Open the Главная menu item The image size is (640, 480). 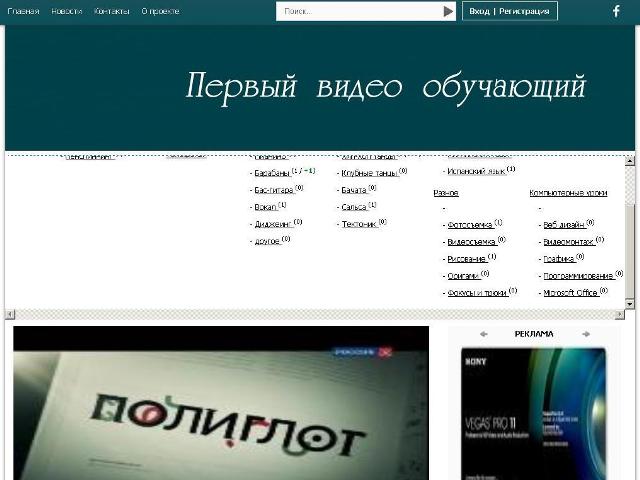tap(24, 11)
